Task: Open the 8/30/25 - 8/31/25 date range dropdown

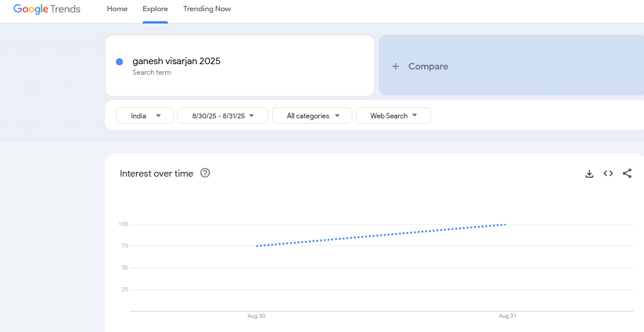Action: (x=223, y=116)
